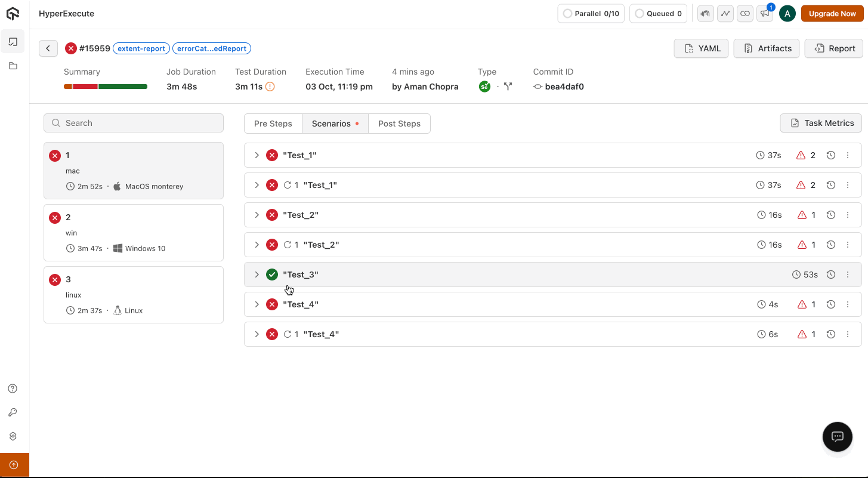Click the extent-report tag

point(141,48)
